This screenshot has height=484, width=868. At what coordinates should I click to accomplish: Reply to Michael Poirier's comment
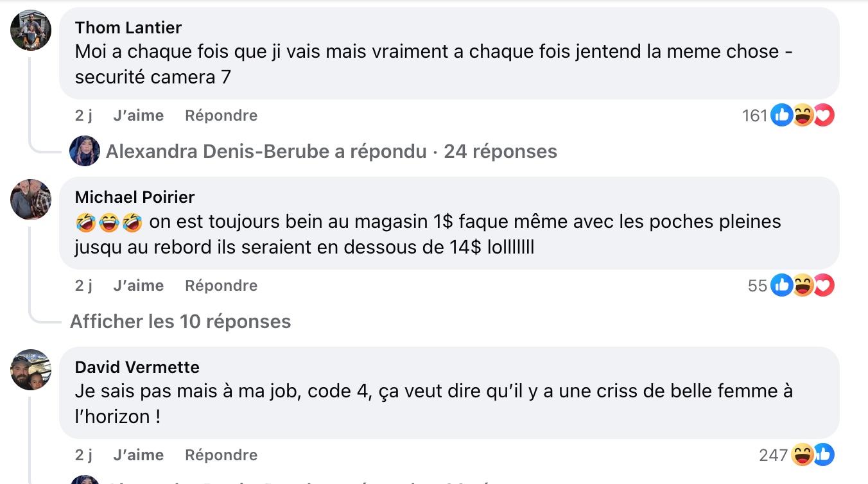(221, 286)
